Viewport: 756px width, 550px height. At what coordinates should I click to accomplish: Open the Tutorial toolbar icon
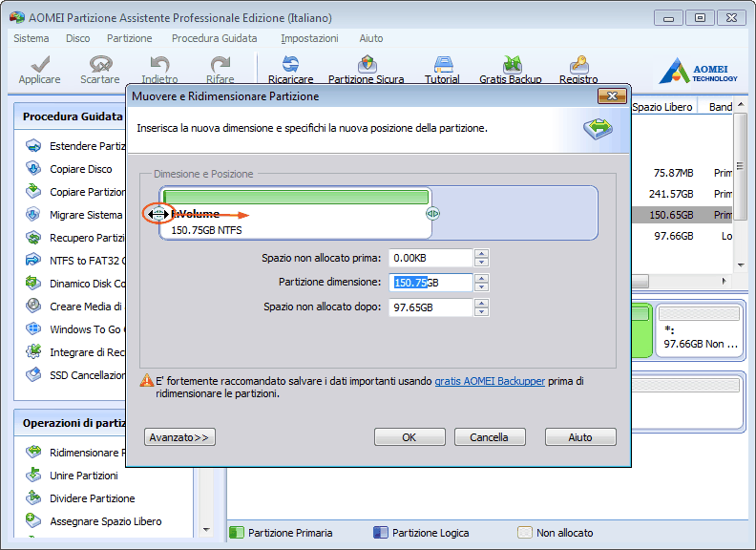[443, 64]
